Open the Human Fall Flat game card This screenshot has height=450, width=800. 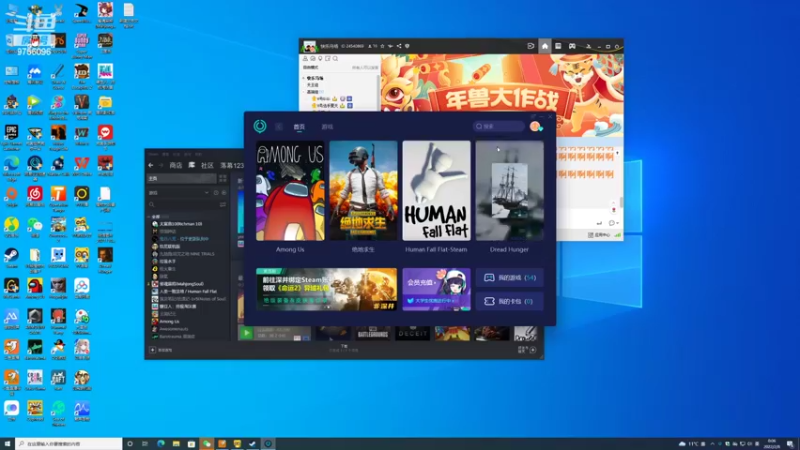(436, 191)
